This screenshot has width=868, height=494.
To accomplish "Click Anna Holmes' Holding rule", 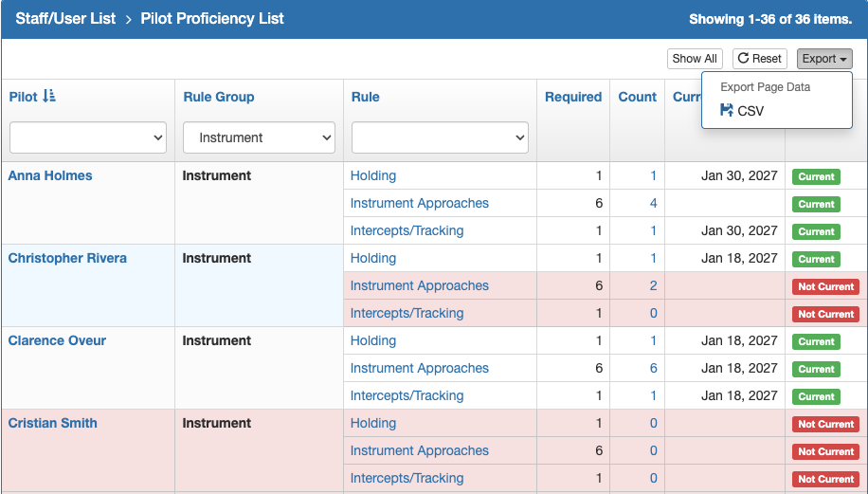I will pos(373,175).
